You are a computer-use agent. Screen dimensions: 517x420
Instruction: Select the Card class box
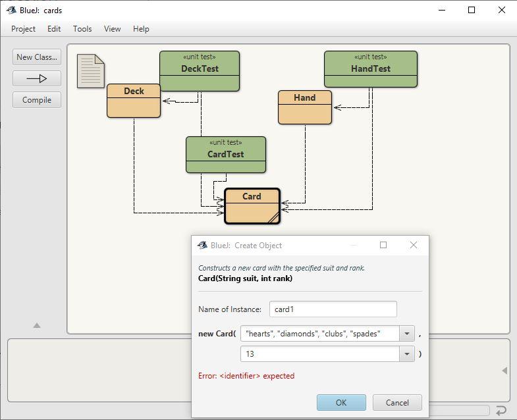(252, 206)
